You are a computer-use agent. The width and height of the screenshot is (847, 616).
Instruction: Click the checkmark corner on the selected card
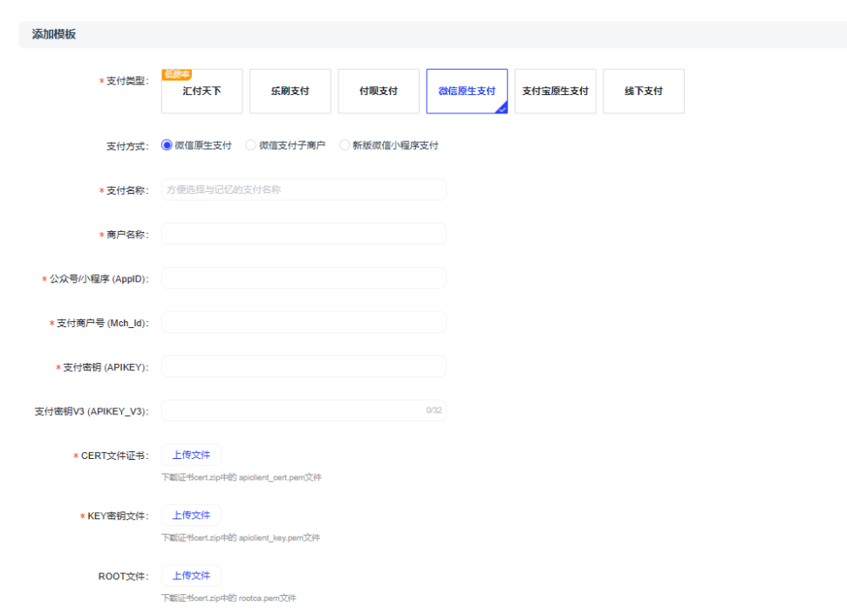[502, 108]
